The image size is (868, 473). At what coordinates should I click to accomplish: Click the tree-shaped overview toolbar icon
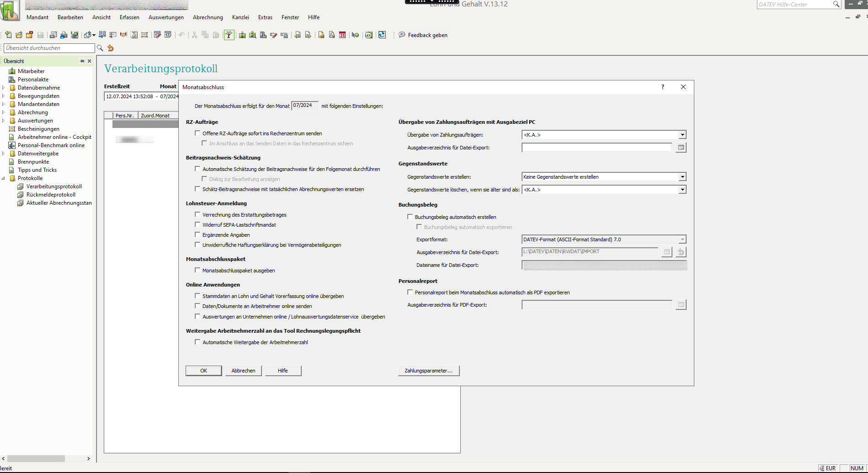[x=229, y=35]
